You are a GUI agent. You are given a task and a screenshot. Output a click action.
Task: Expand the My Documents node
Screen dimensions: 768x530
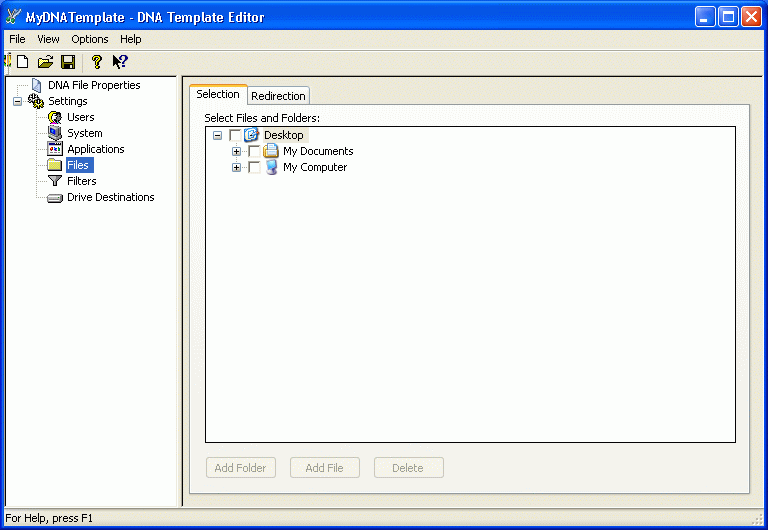point(237,151)
